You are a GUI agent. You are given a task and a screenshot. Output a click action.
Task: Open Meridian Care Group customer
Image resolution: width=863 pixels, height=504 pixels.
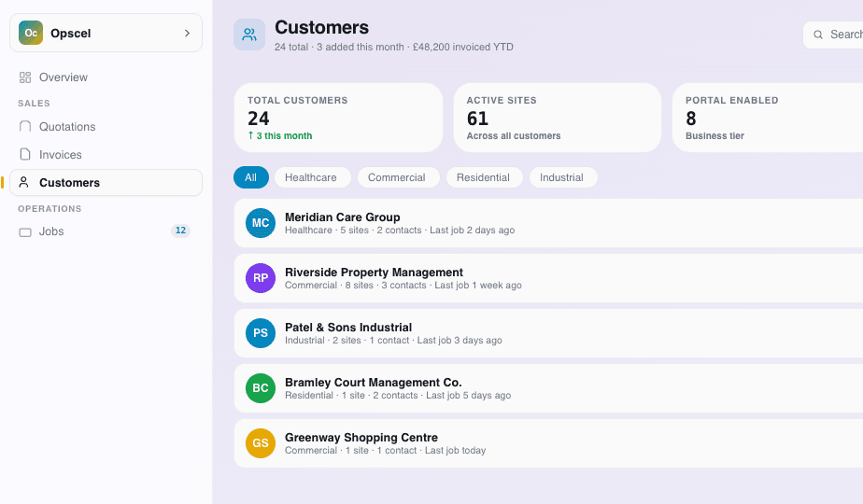(548, 223)
